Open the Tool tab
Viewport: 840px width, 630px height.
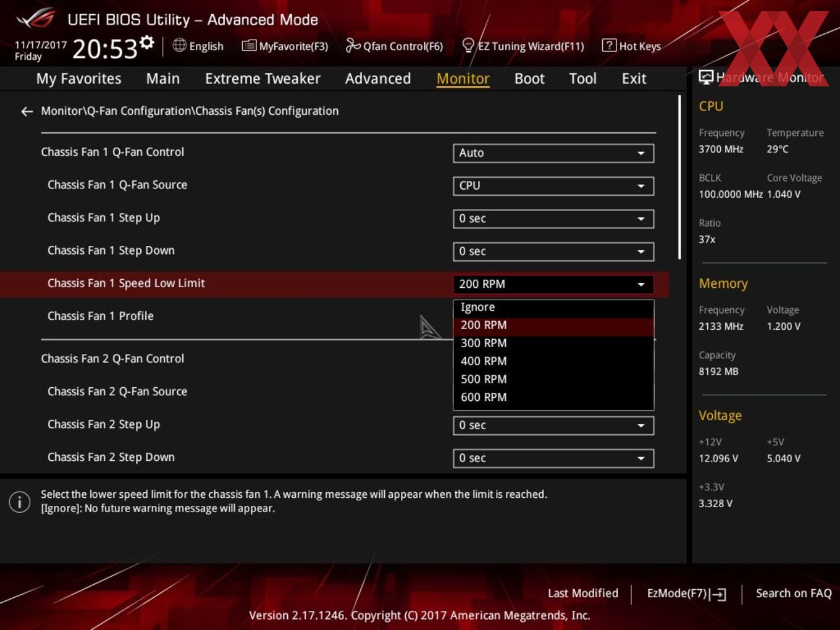click(582, 78)
